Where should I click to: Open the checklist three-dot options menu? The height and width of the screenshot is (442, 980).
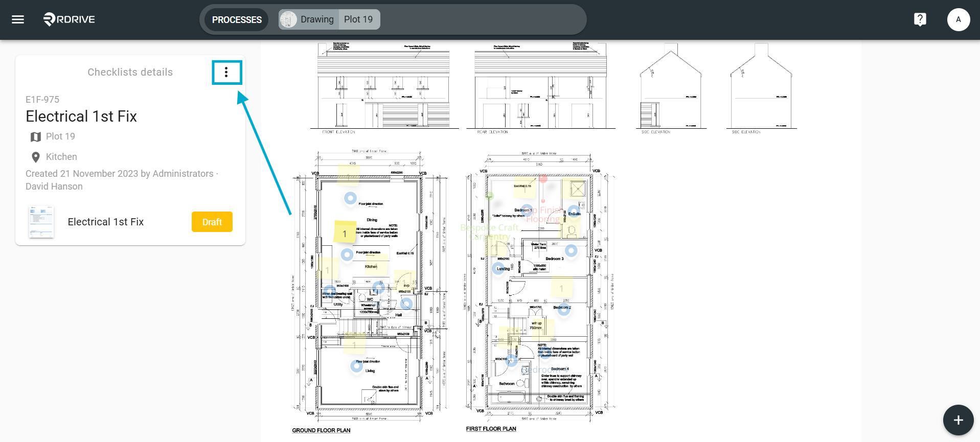[226, 73]
